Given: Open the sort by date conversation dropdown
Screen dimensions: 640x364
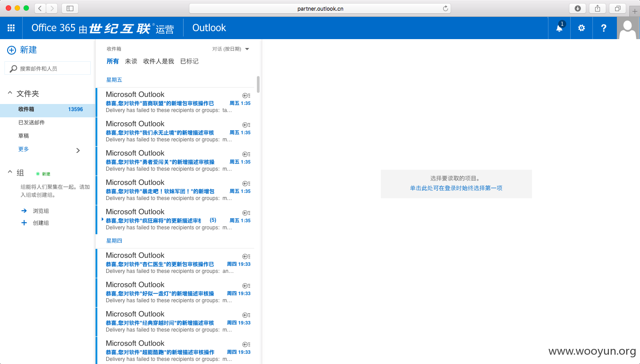Looking at the screenshot, I should (231, 49).
